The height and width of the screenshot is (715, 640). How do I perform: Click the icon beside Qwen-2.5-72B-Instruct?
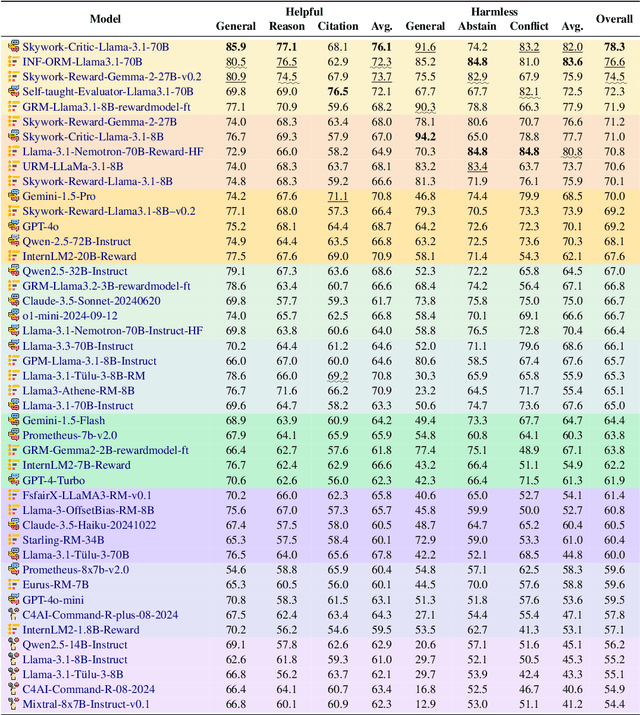tap(14, 241)
